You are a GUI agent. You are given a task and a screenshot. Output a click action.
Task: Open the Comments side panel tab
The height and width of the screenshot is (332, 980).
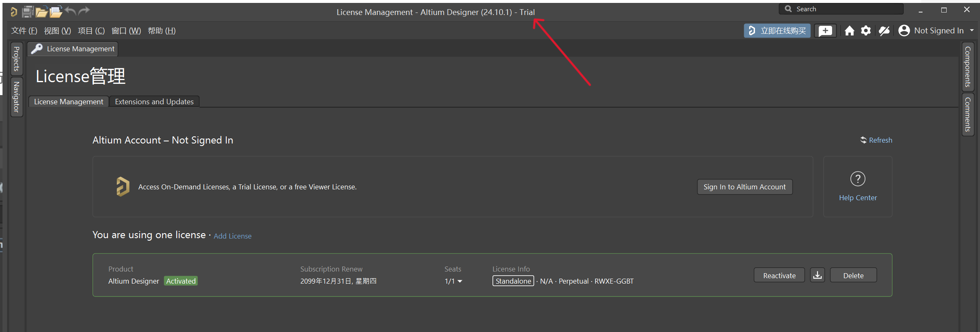click(967, 114)
